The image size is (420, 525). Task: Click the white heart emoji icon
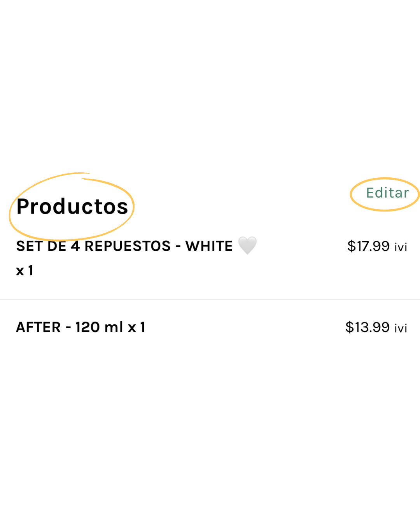point(247,245)
